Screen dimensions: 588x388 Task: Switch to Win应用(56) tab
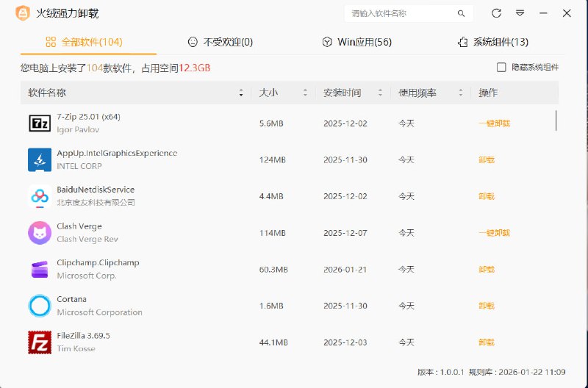pyautogui.click(x=356, y=42)
